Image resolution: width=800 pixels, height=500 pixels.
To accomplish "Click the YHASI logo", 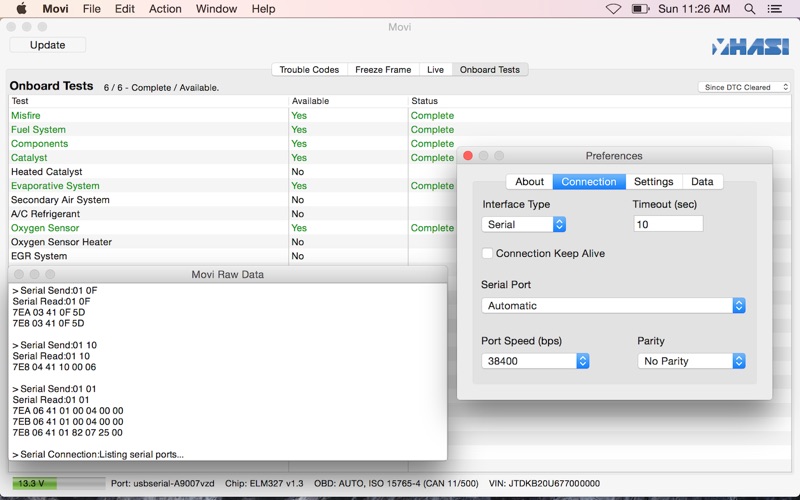I will [x=751, y=46].
